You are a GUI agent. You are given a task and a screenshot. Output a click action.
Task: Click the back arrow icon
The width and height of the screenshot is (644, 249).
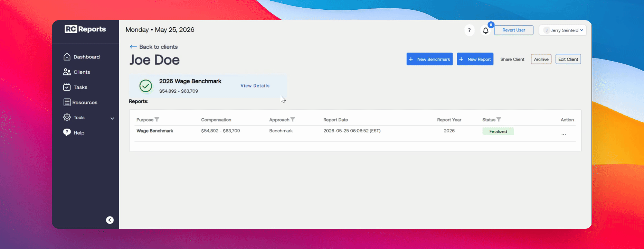click(133, 47)
